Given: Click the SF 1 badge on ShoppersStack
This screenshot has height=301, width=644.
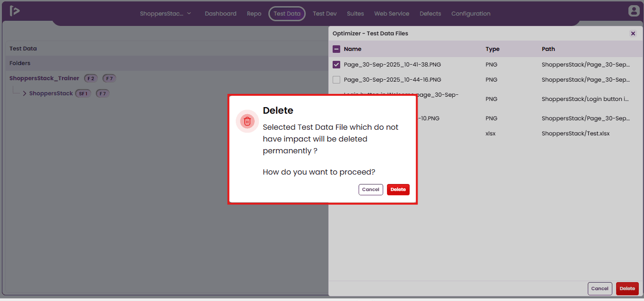Looking at the screenshot, I should [x=83, y=93].
